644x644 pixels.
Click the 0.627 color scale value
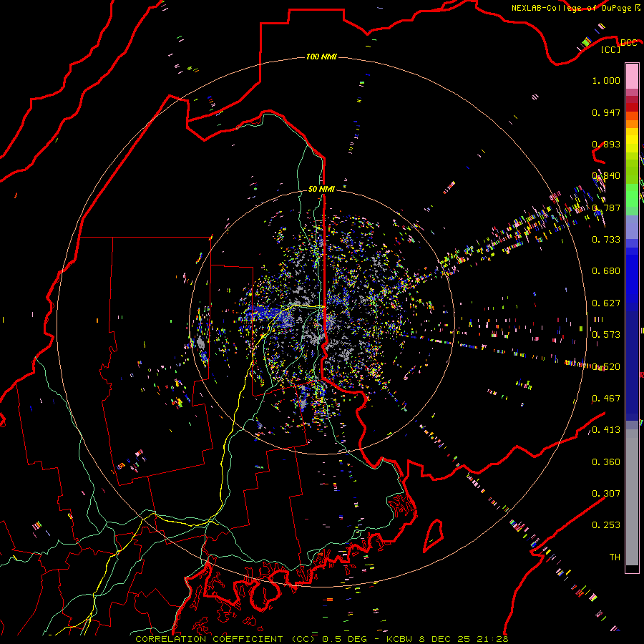click(x=606, y=303)
